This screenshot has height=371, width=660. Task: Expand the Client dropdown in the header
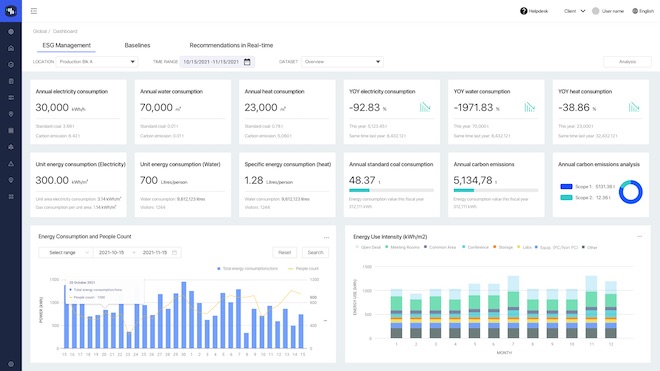pyautogui.click(x=575, y=11)
